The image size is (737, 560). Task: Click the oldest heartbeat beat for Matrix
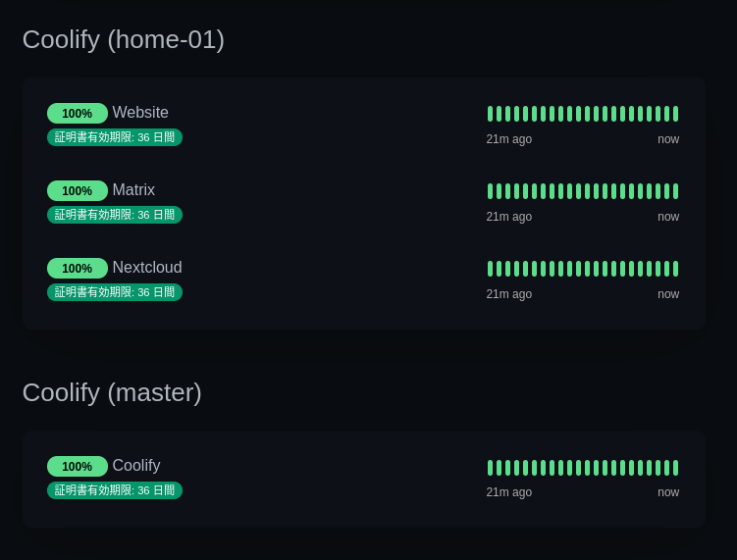[x=491, y=191]
